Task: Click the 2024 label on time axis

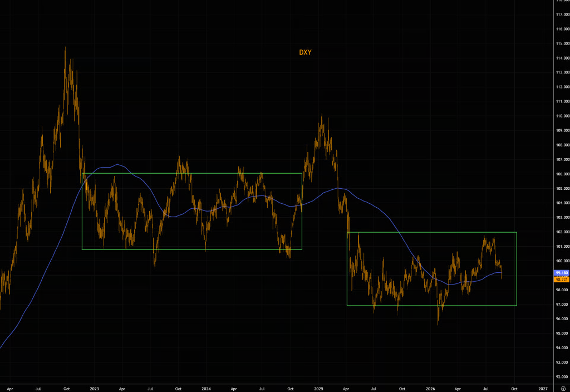Action: 206,389
